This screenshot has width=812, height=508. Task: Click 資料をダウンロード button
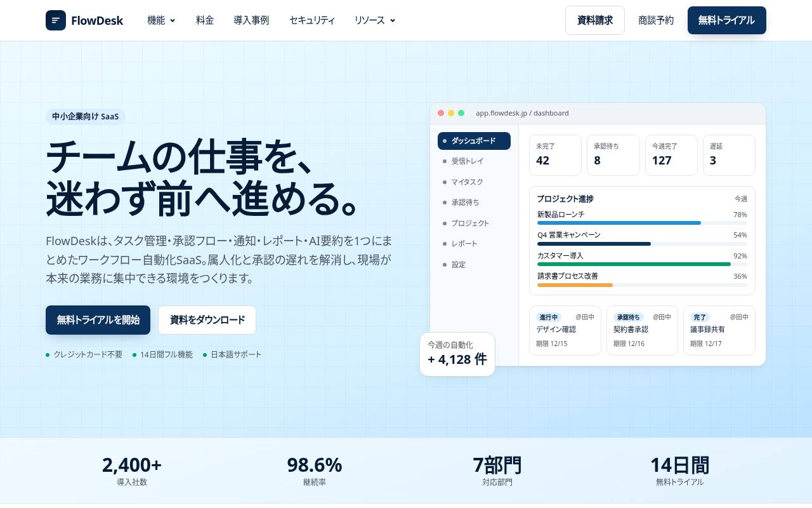click(207, 320)
